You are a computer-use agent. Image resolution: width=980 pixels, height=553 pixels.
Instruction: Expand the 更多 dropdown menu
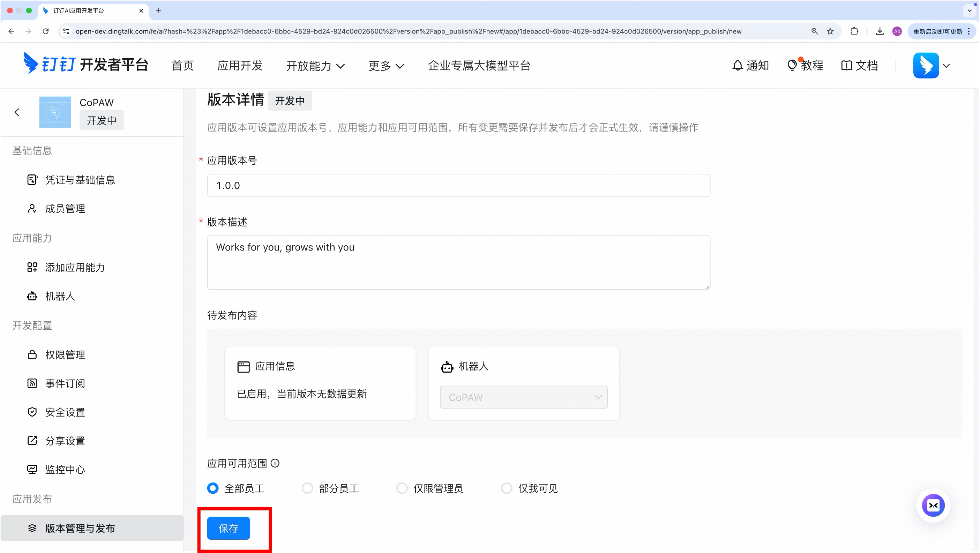[386, 66]
